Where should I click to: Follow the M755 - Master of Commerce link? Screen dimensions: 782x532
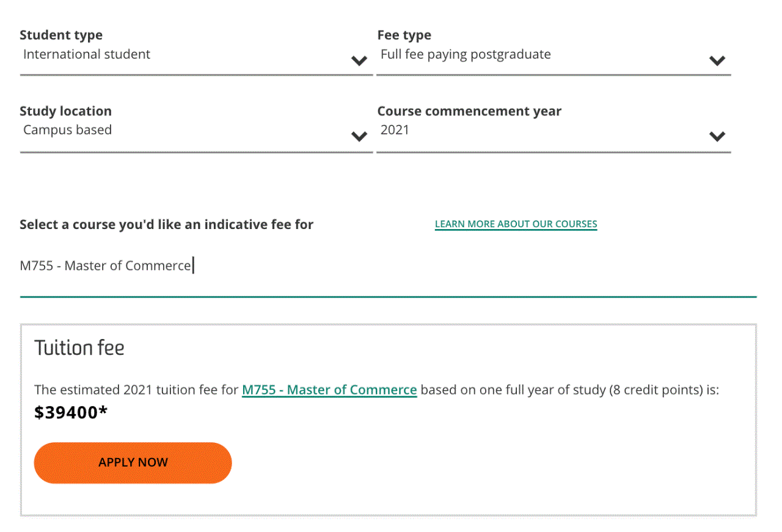(x=329, y=390)
